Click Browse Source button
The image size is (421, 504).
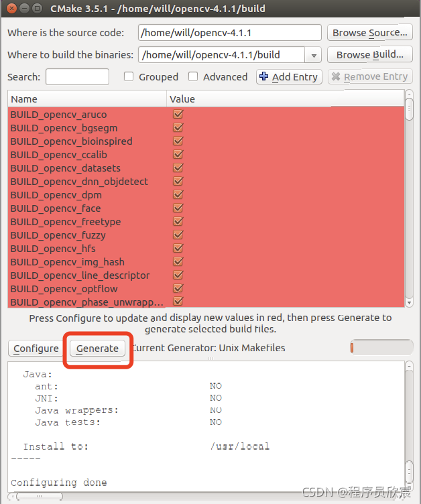click(370, 33)
